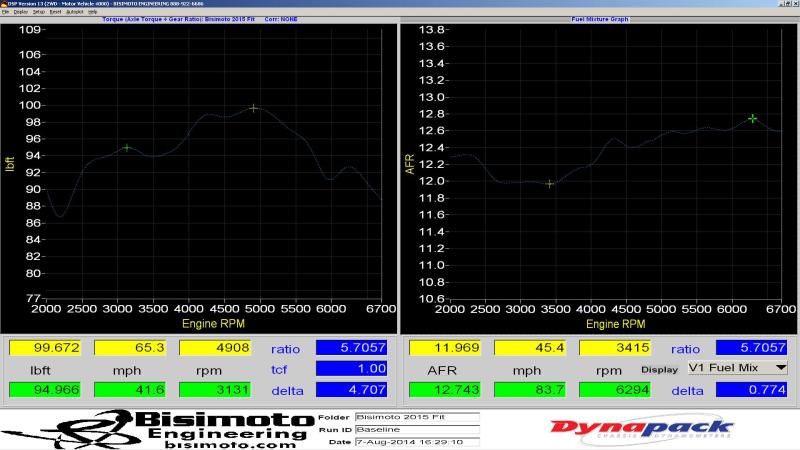Click the tcf label
Image resolution: width=800 pixels, height=450 pixels.
[x=279, y=369]
